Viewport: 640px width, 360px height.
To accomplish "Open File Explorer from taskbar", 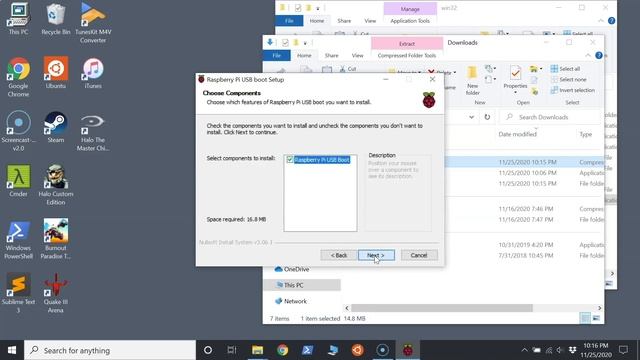I will click(257, 350).
